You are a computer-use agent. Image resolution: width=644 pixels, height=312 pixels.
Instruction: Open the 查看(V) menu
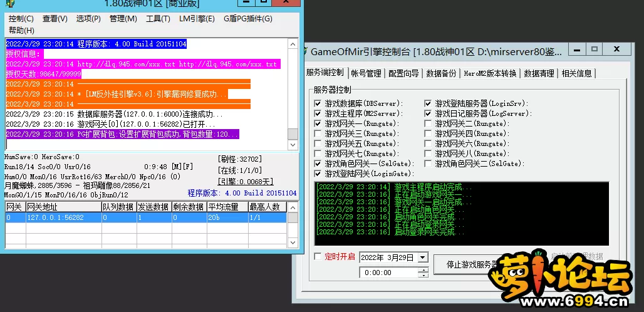[x=55, y=18]
